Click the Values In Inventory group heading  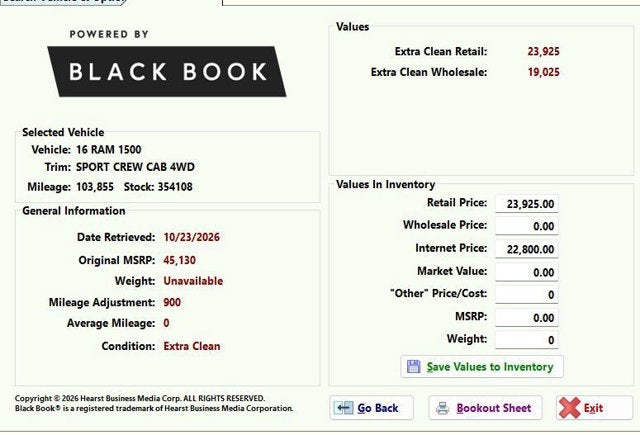pyautogui.click(x=386, y=184)
